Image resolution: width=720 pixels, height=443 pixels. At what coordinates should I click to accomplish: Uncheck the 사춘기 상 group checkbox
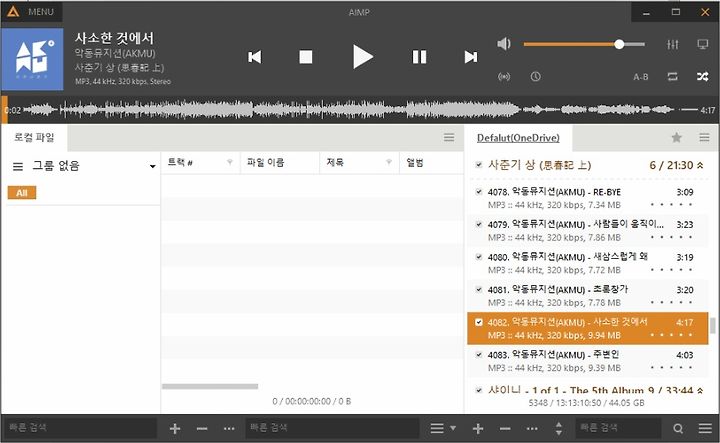479,165
